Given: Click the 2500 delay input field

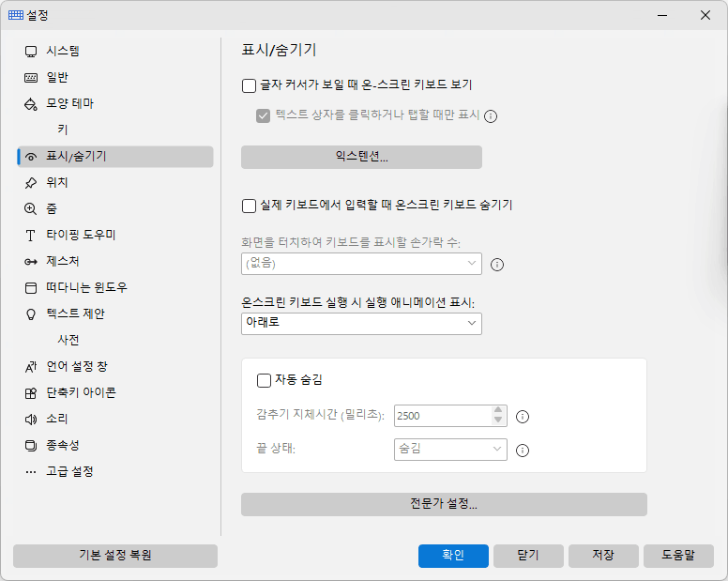Looking at the screenshot, I should pyautogui.click(x=443, y=416).
